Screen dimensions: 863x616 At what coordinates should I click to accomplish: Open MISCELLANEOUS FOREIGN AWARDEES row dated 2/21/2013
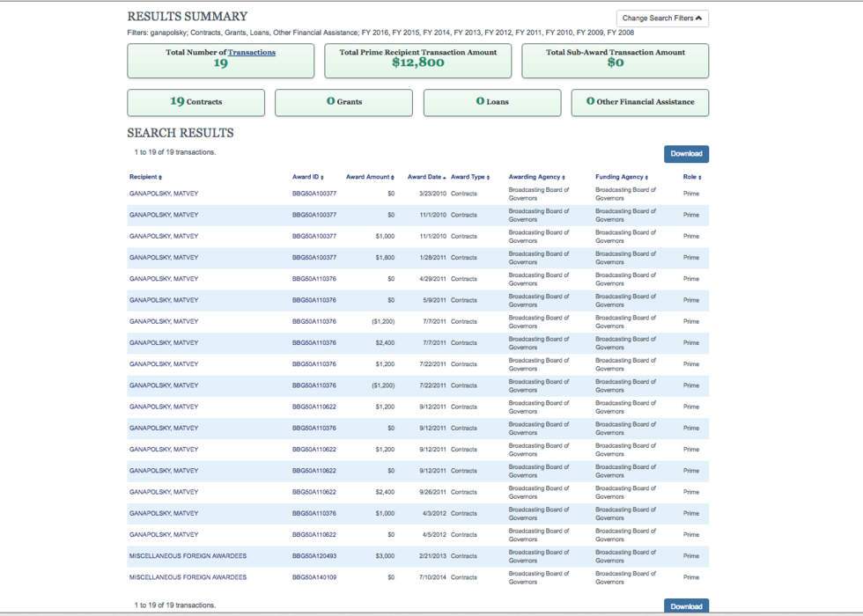coord(188,556)
